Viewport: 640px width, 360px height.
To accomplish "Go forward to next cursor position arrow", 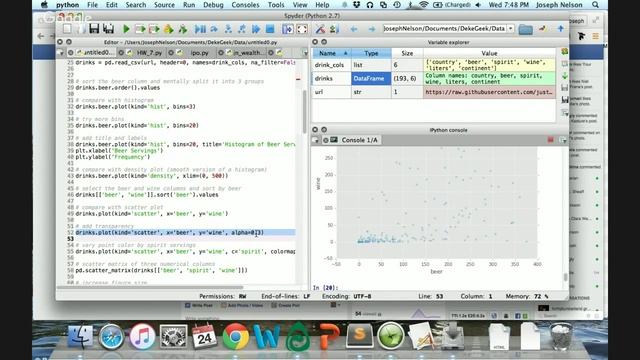I will coord(371,29).
